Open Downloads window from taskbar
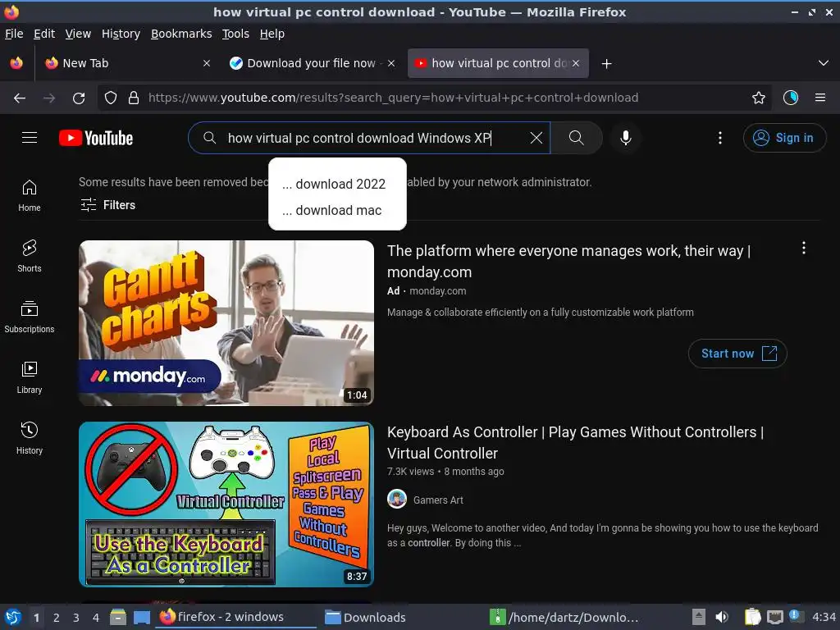The image size is (840, 630). pyautogui.click(x=365, y=617)
